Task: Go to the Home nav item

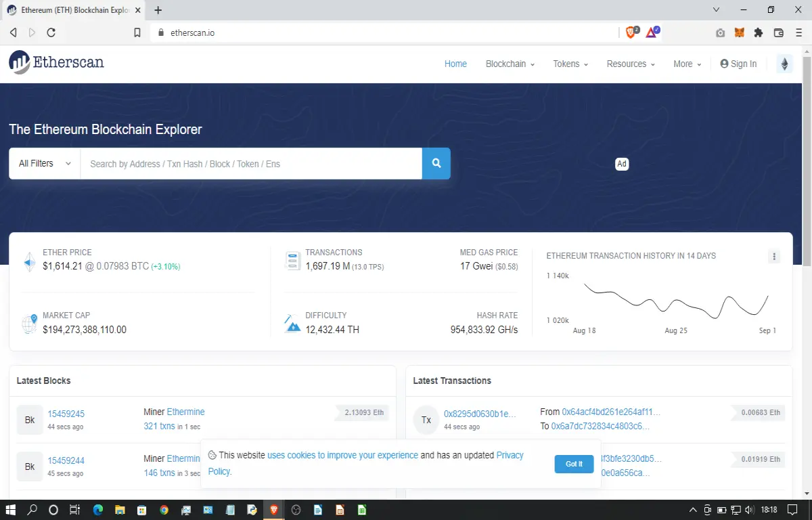Action: (x=455, y=64)
